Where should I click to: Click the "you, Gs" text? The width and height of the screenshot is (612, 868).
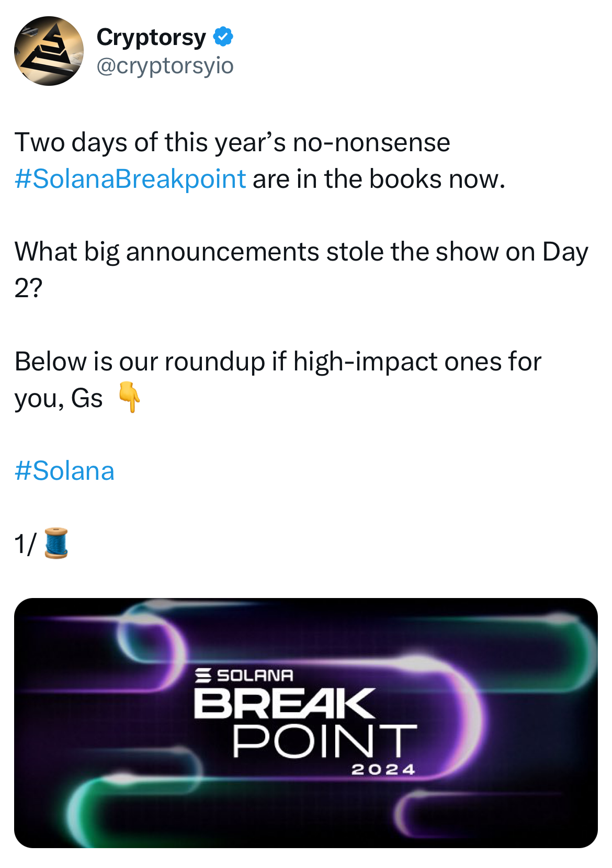pyautogui.click(x=58, y=398)
